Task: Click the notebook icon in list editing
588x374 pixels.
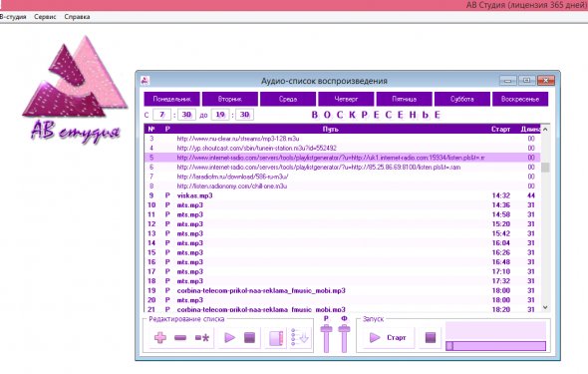Action: point(276,338)
